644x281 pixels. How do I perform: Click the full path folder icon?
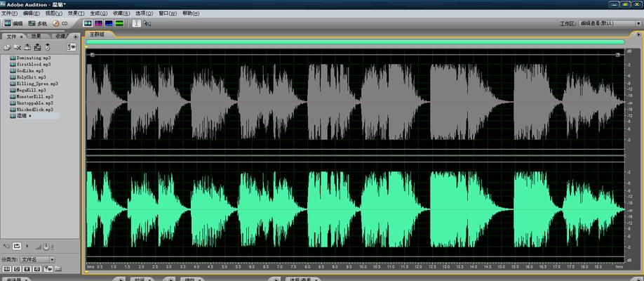point(58,268)
